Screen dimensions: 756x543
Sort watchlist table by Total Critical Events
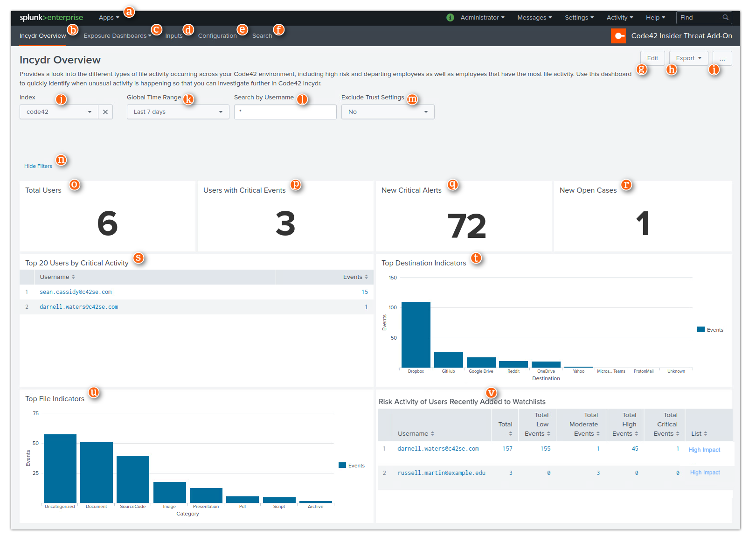pos(666,425)
